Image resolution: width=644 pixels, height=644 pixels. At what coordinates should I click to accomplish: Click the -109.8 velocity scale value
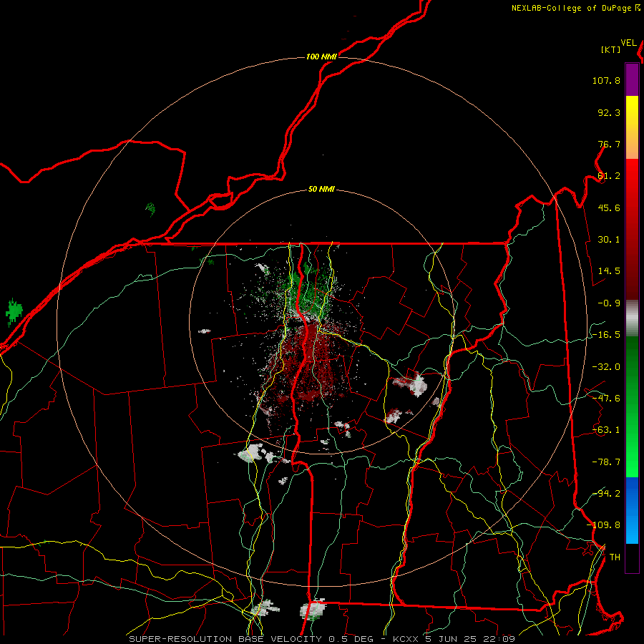603,525
